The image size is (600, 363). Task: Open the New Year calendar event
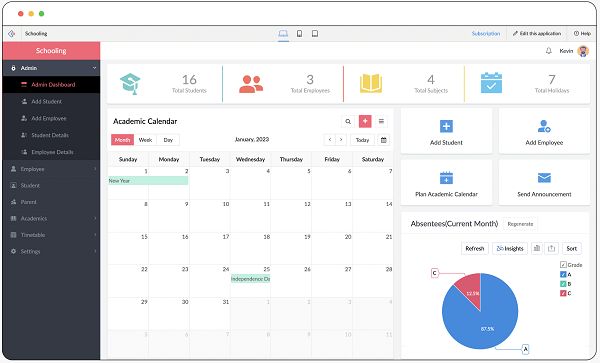(148, 181)
